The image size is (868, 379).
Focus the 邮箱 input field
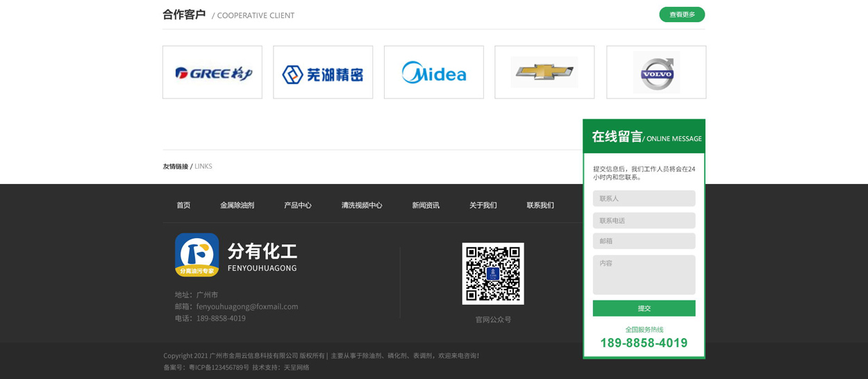pos(644,241)
